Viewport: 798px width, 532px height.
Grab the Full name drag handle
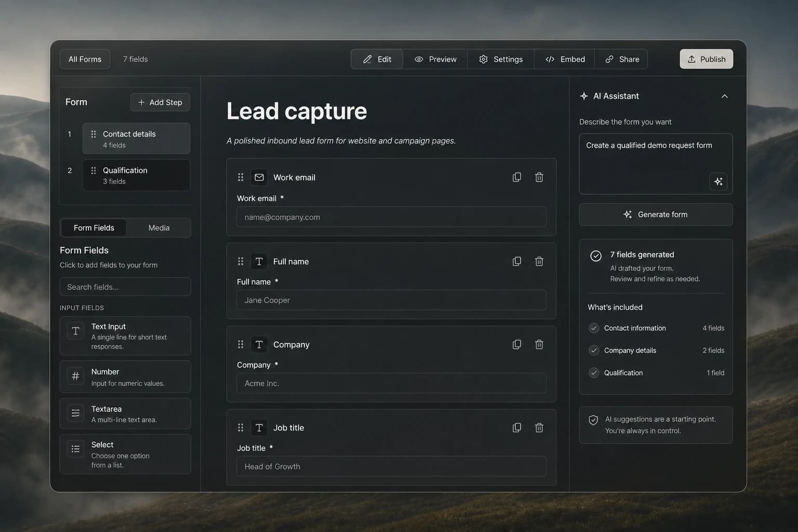click(x=241, y=261)
